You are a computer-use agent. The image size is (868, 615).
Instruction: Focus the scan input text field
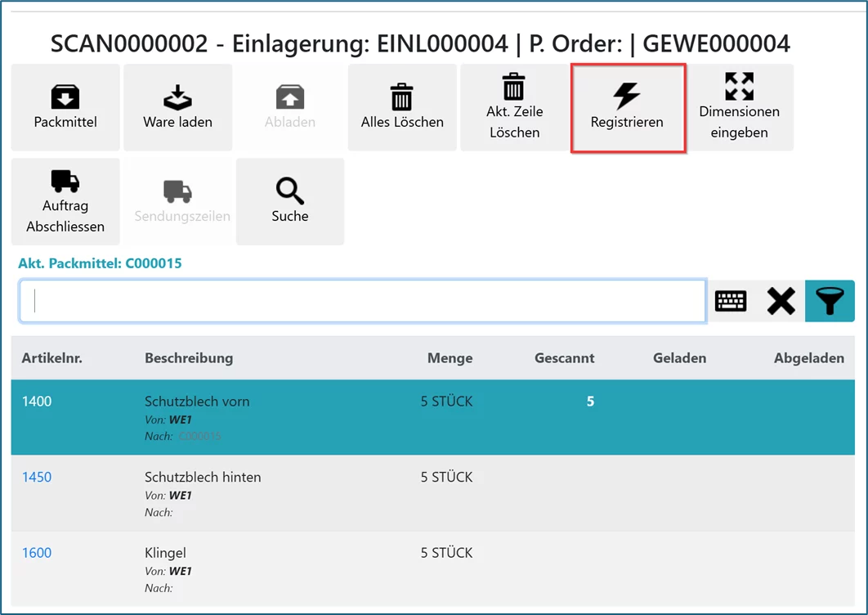(363, 301)
